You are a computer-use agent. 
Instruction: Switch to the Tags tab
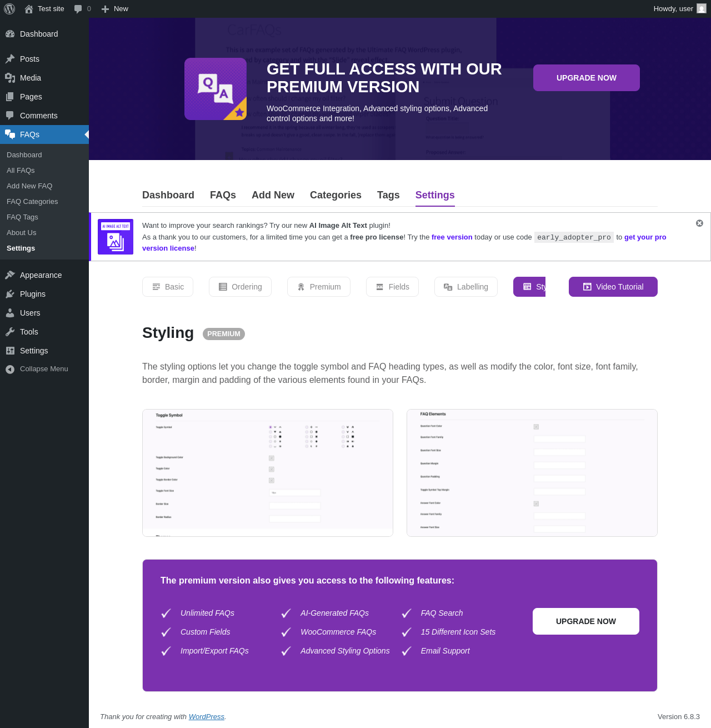(x=388, y=195)
